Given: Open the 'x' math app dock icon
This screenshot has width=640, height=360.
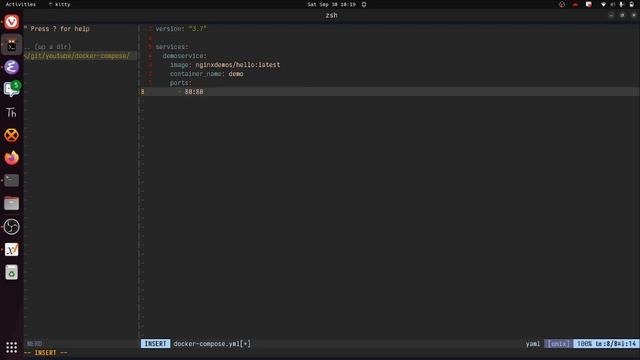Looking at the screenshot, I should (x=11, y=249).
